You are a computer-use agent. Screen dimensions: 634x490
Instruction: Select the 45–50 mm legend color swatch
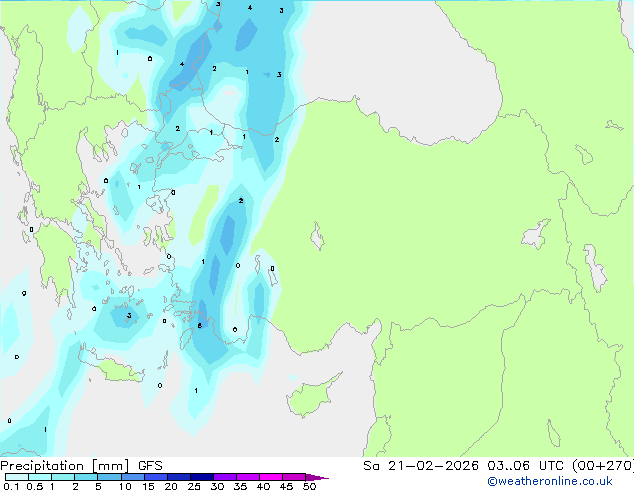294,477
